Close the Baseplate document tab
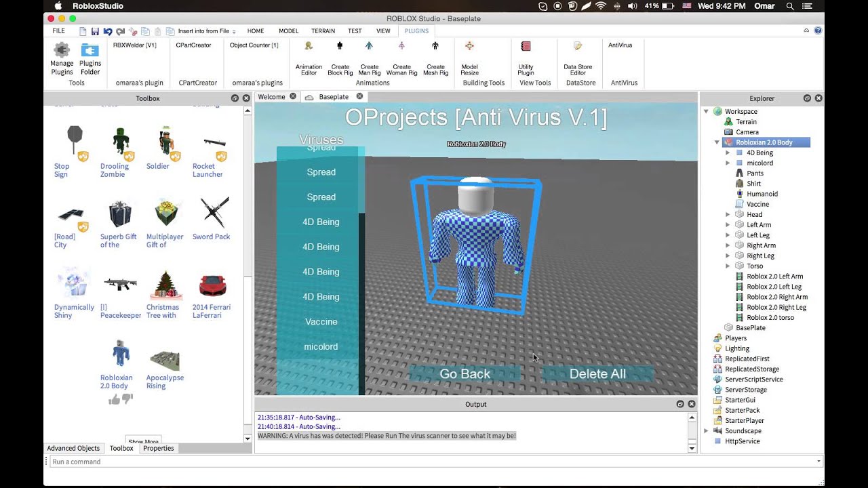The height and width of the screenshot is (488, 868). point(359,96)
